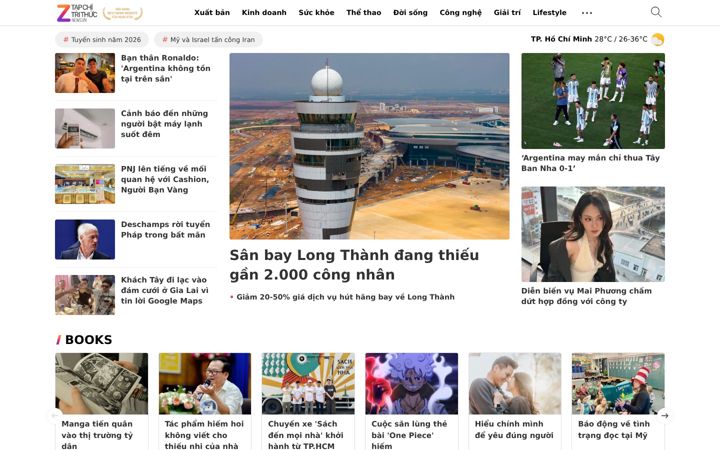This screenshot has height=450, width=720.
Task: Open Chuyến xe Sách đến mọi nhà article
Action: pos(303,434)
